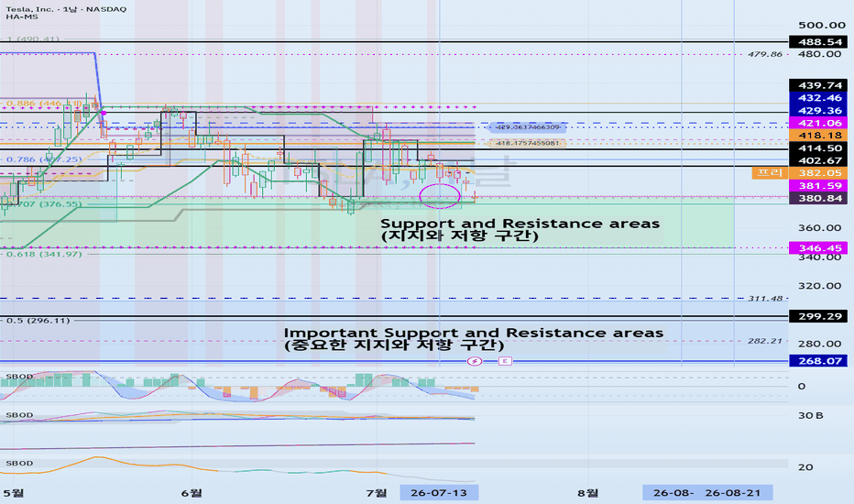Click the 414.50 price label
Image resolution: width=854 pixels, height=504 pixels.
click(x=818, y=148)
